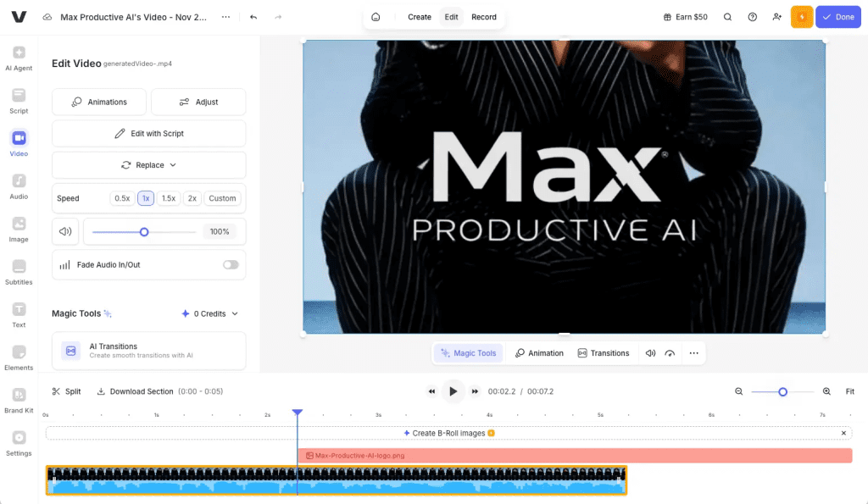Switch to the Record tab
Screen dimensions: 868x504
(x=484, y=17)
